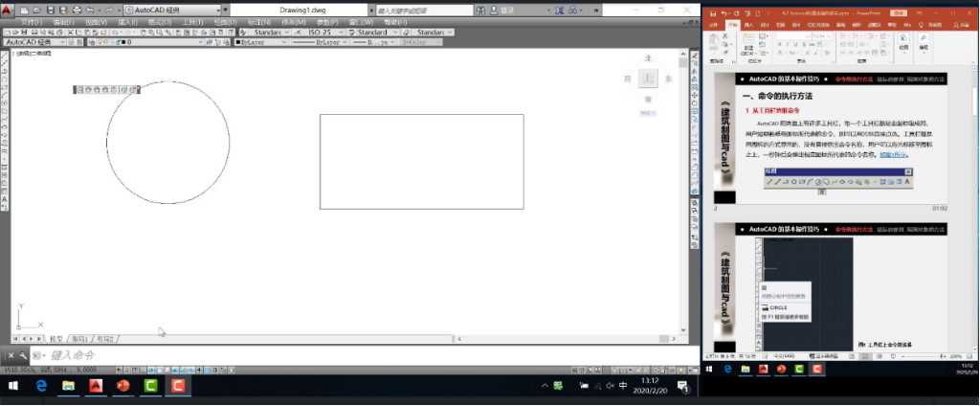Viewport: 980px width, 406px height.
Task: Click the ViewCube top face
Action: pyautogui.click(x=648, y=79)
